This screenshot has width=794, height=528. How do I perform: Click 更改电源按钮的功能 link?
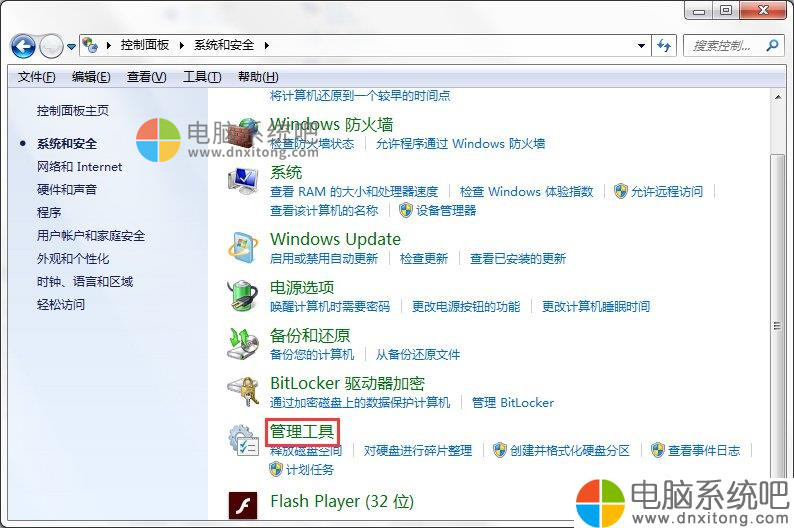[x=466, y=307]
